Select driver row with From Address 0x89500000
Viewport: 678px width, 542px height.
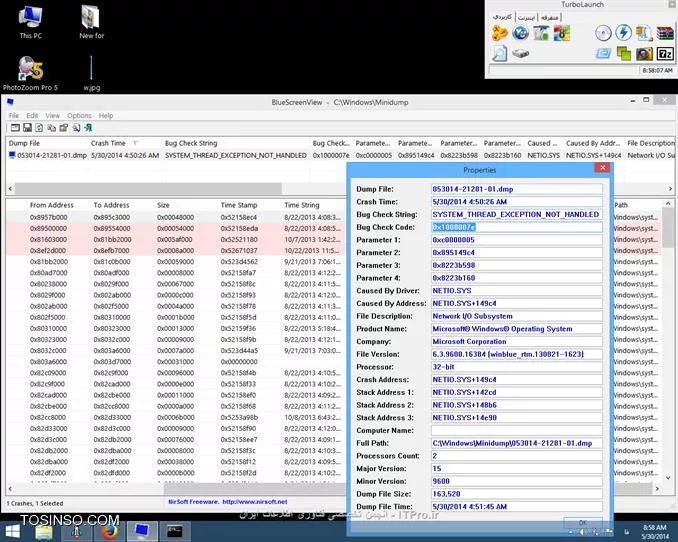click(177, 228)
